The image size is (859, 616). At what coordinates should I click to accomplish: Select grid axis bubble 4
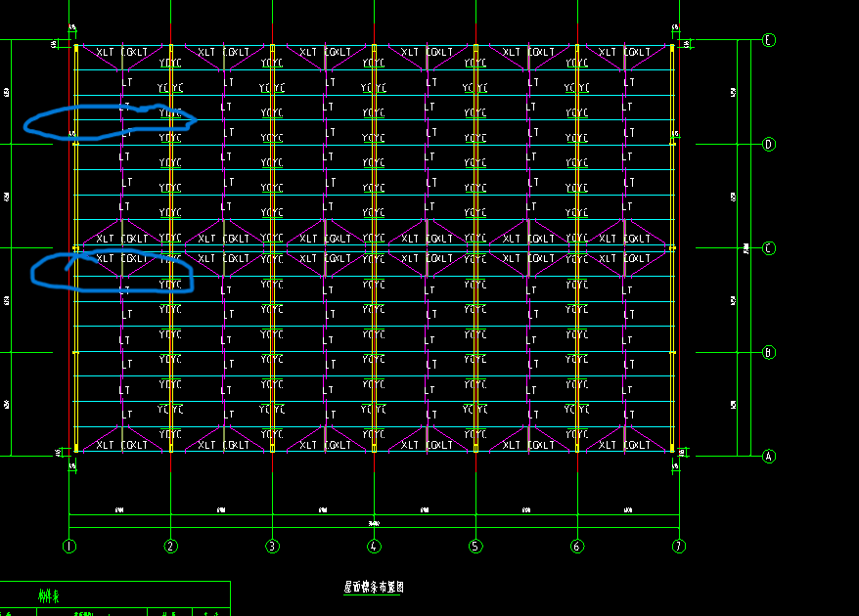(x=374, y=546)
